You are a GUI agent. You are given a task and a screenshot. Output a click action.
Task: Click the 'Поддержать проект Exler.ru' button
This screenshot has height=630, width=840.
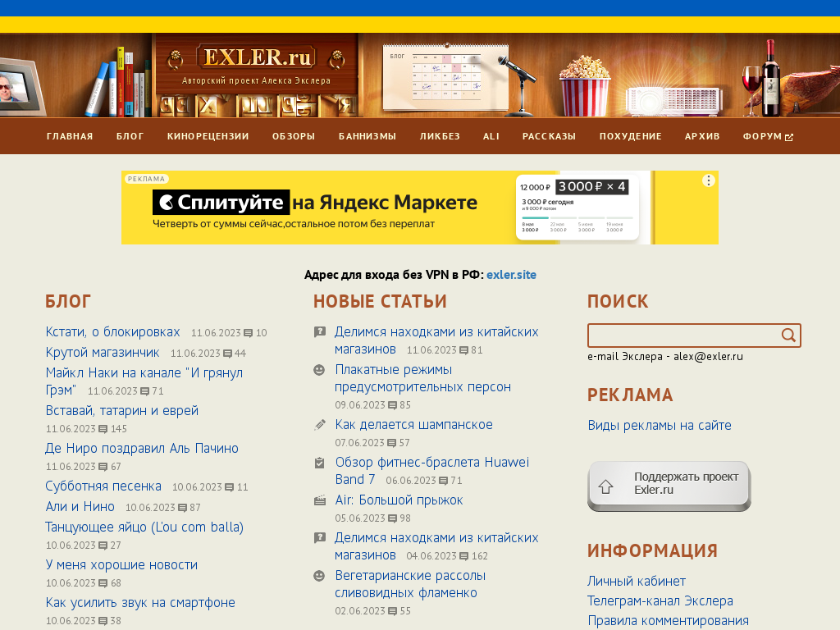[669, 486]
